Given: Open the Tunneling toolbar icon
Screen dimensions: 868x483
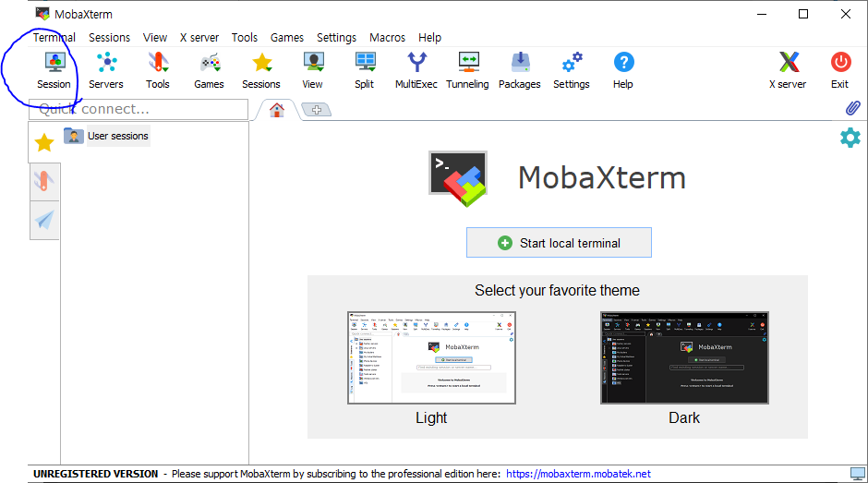Looking at the screenshot, I should point(468,70).
